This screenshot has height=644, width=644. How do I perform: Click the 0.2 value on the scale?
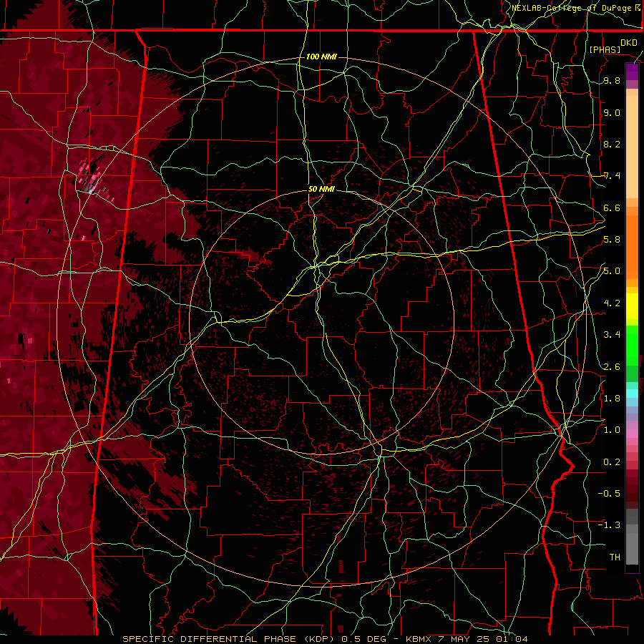[612, 462]
